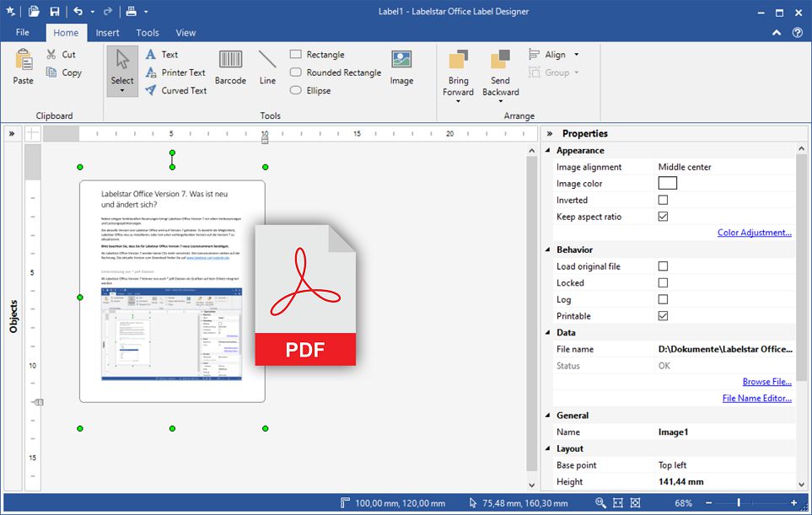Pick the Curved Text tool
The height and width of the screenshot is (515, 812).
pos(176,90)
